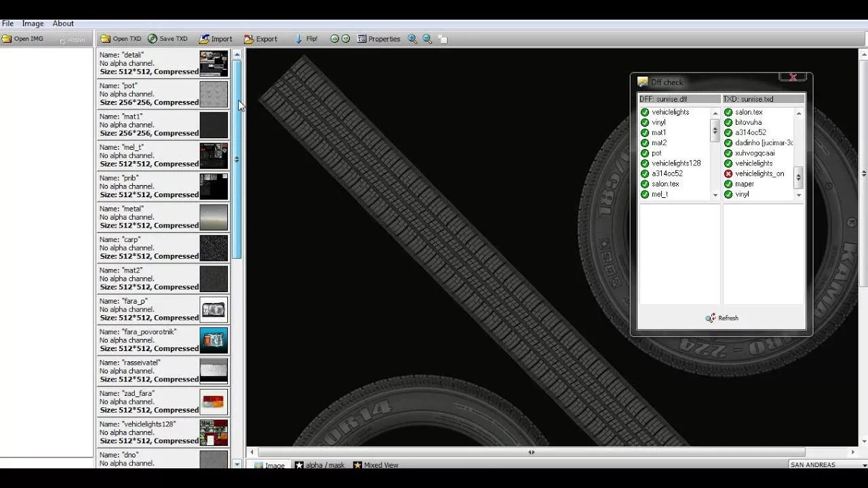Close the Dff check dialog
The image size is (868, 488).
point(793,77)
